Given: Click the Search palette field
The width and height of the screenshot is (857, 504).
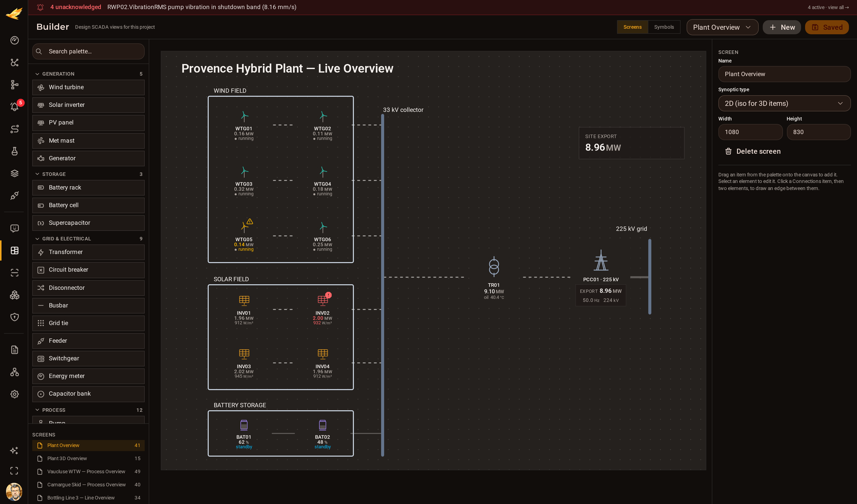Looking at the screenshot, I should [x=88, y=51].
